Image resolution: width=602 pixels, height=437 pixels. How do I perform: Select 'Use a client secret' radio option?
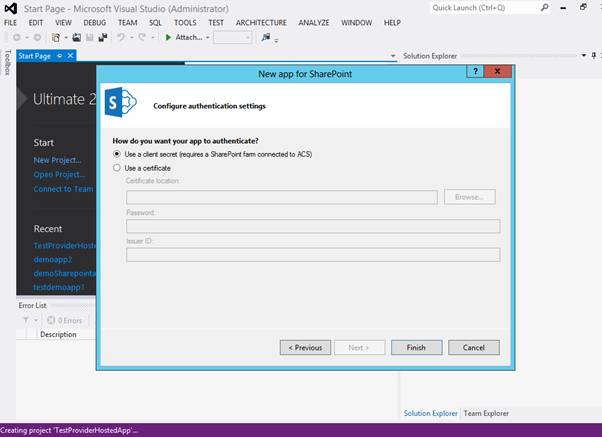tap(117, 154)
